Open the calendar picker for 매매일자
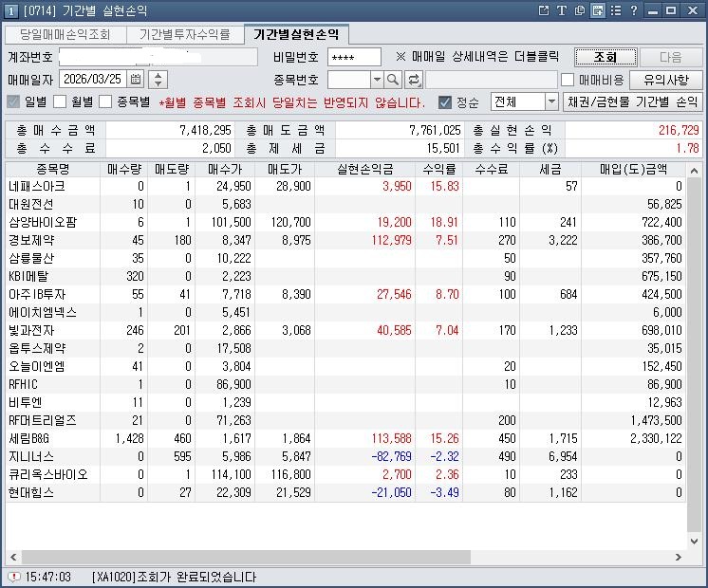This screenshot has height=588, width=708. pyautogui.click(x=136, y=80)
